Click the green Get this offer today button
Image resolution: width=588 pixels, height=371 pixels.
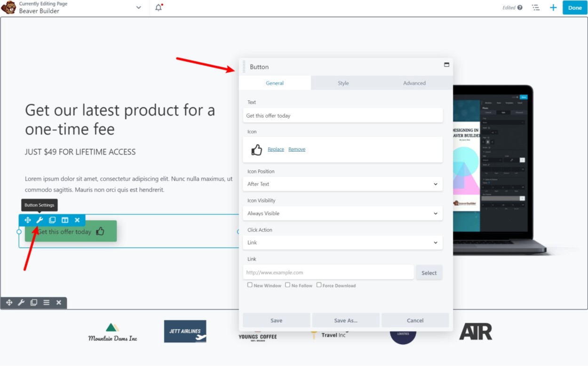click(x=71, y=231)
